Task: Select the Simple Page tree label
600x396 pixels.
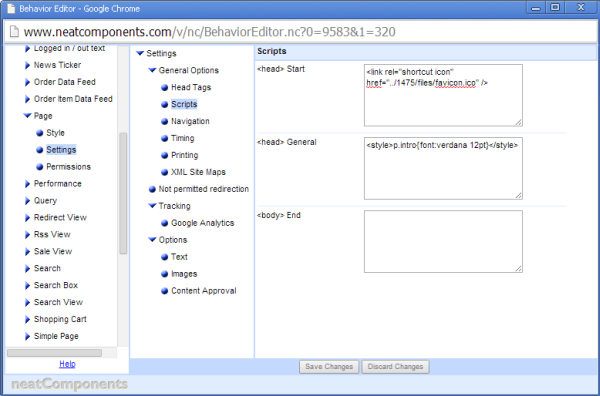Action: tap(56, 336)
